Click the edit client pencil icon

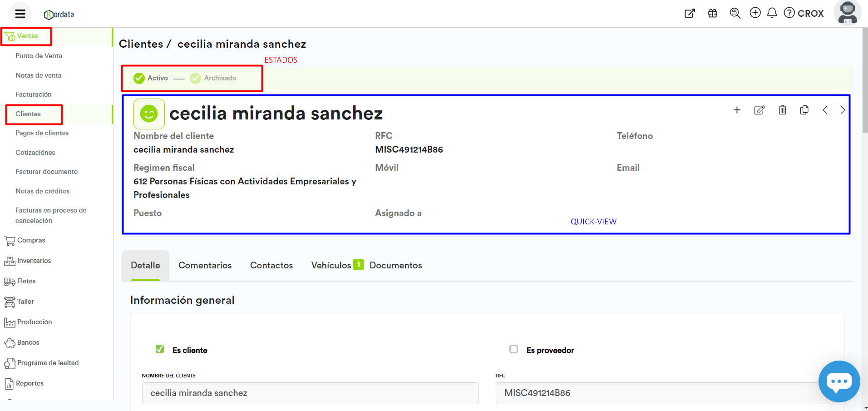759,110
